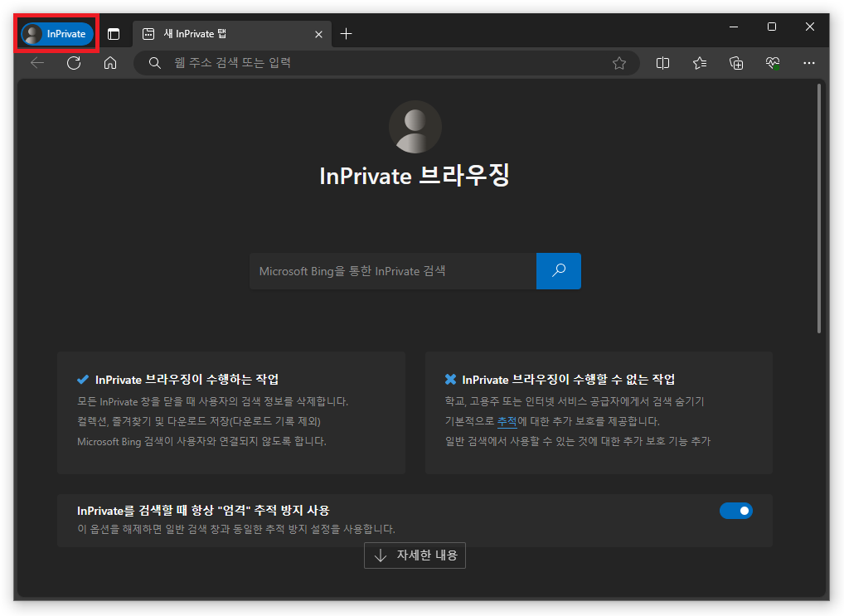Open the favorites list icon
The height and width of the screenshot is (616, 844).
coord(700,63)
